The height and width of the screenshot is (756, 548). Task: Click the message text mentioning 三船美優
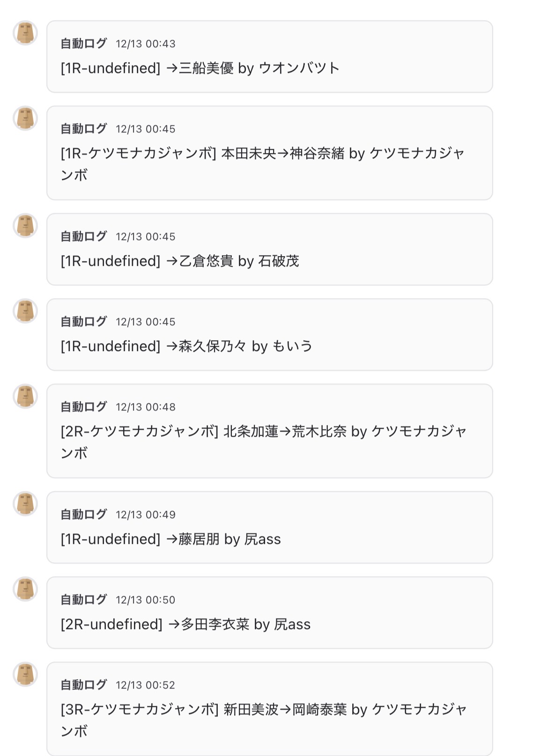[x=200, y=68]
